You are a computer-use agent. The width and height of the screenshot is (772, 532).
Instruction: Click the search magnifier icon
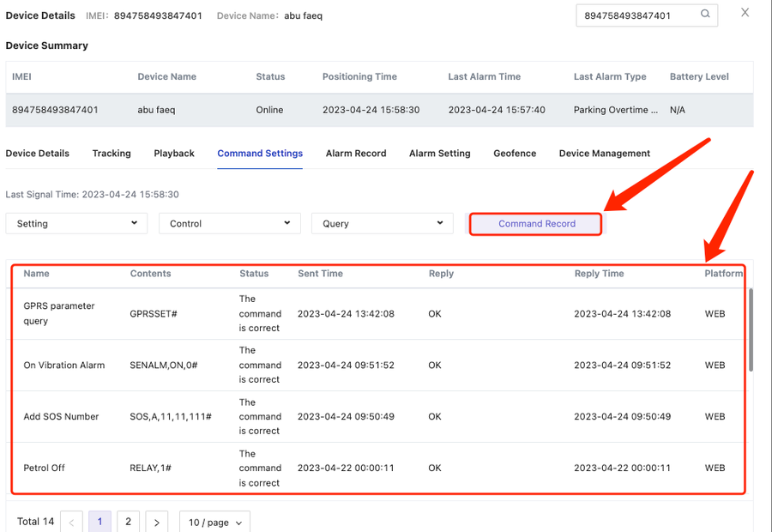point(705,15)
